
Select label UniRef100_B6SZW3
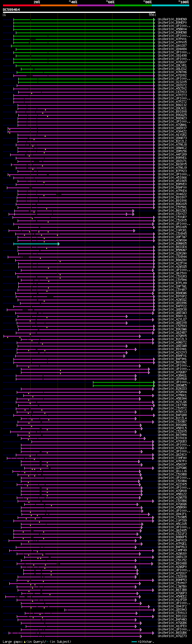(x=172, y=211)
